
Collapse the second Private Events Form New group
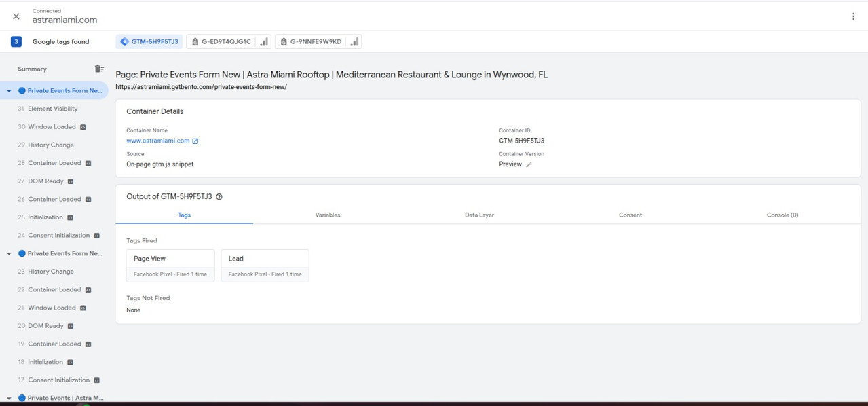tap(9, 253)
